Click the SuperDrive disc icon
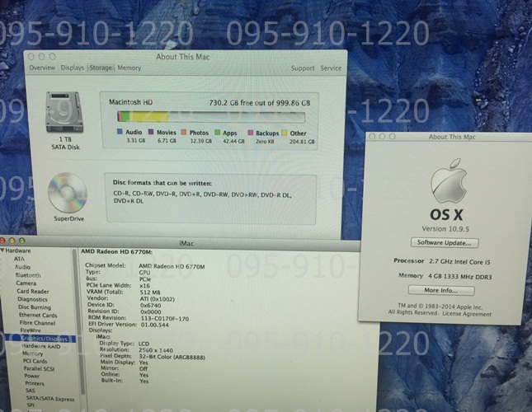The image size is (532, 412). point(67,194)
